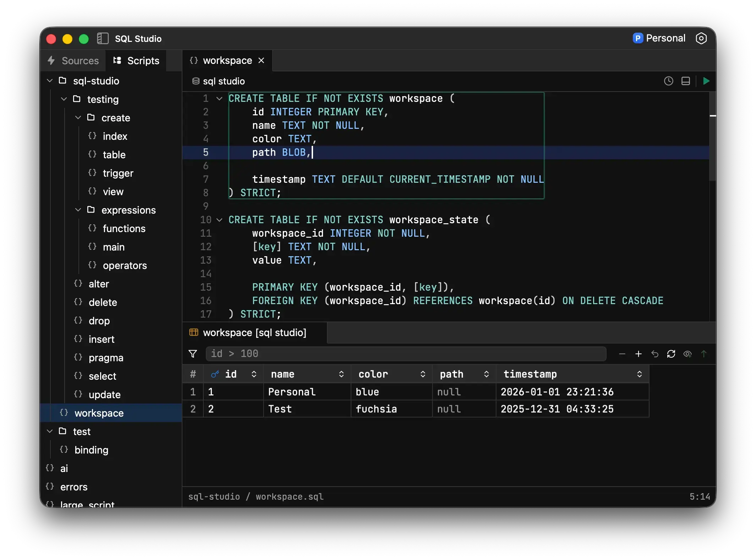The image size is (756, 560).
Task: Run the script with the green play icon
Action: [x=706, y=81]
